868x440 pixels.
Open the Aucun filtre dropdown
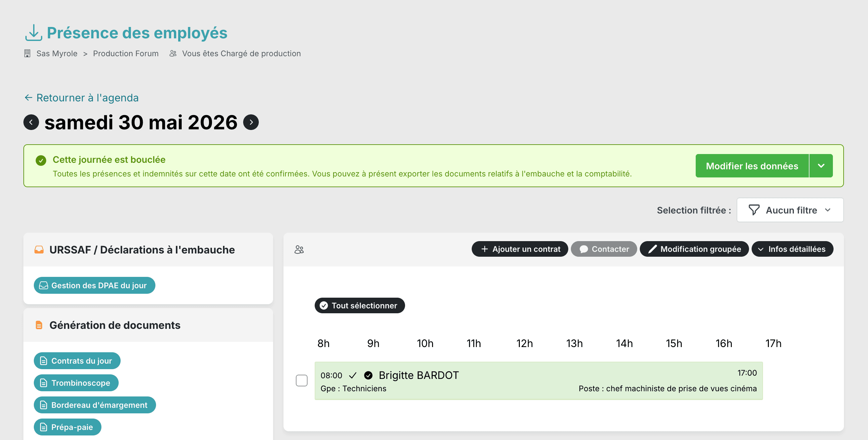coord(790,210)
